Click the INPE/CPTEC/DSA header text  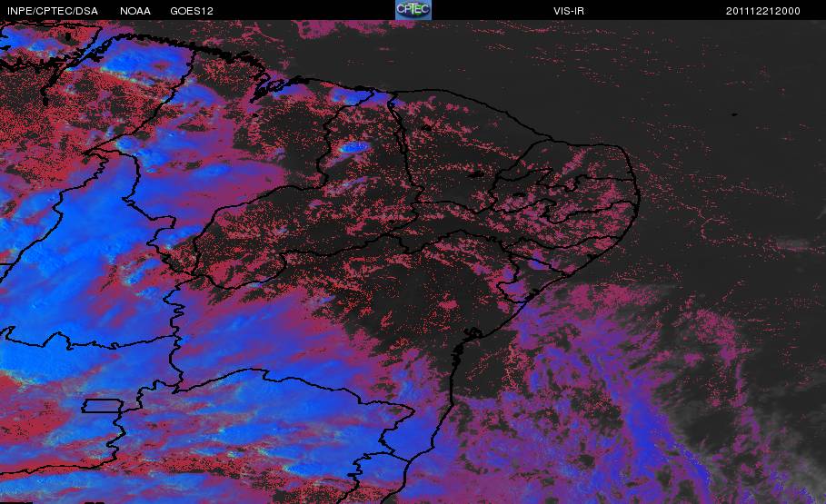tap(53, 11)
